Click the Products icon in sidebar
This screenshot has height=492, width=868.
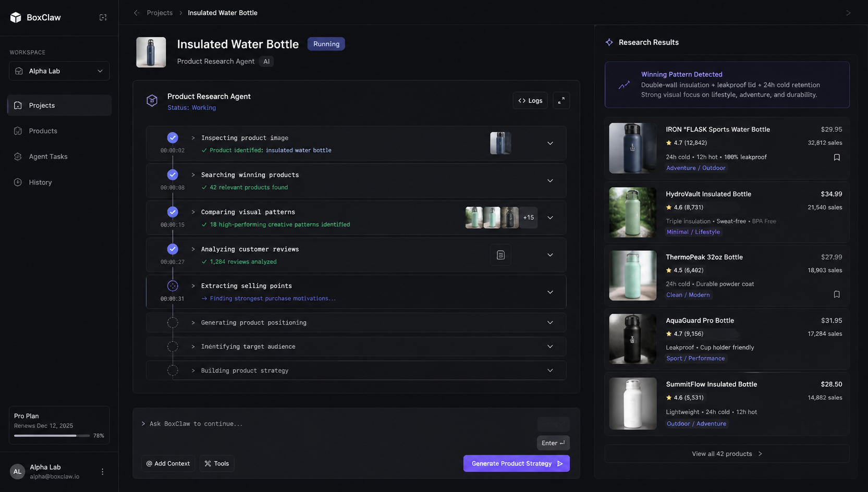[18, 131]
